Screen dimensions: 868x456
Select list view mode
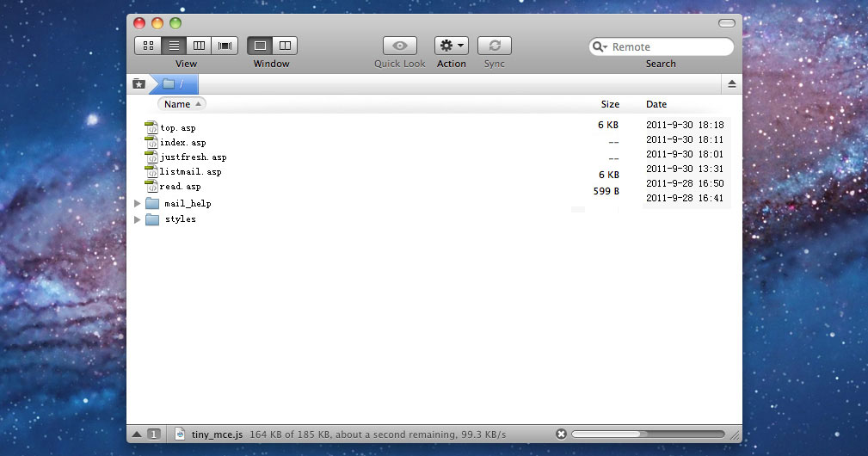point(174,46)
